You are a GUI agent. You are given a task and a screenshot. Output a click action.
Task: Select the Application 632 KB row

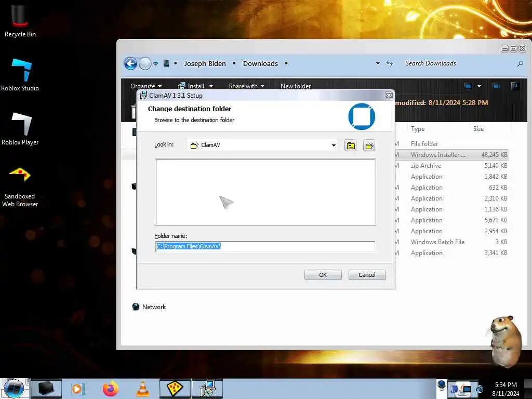[x=453, y=187]
